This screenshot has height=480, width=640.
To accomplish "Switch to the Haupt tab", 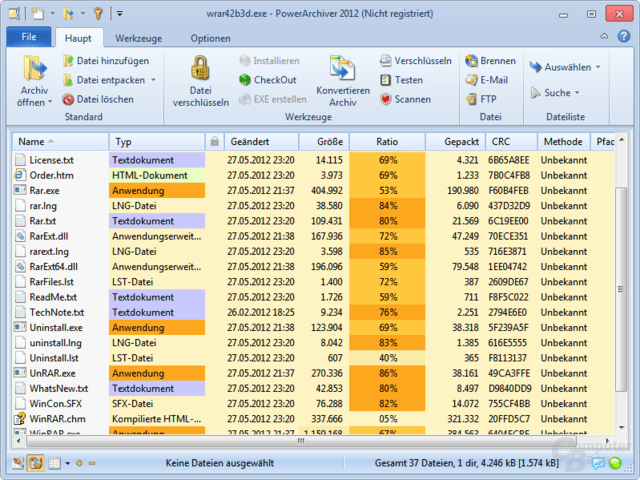I will pos(78,38).
